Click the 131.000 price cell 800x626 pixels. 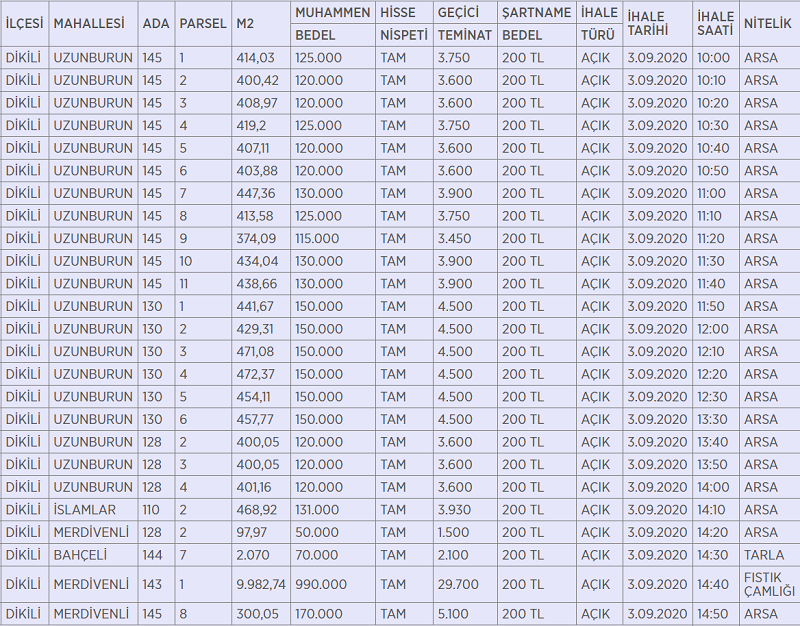[318, 510]
